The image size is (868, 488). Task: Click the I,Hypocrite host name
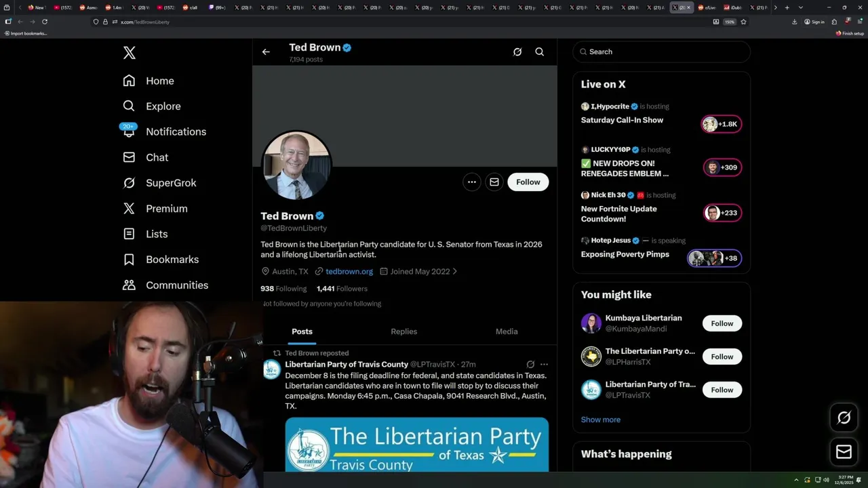(x=610, y=106)
